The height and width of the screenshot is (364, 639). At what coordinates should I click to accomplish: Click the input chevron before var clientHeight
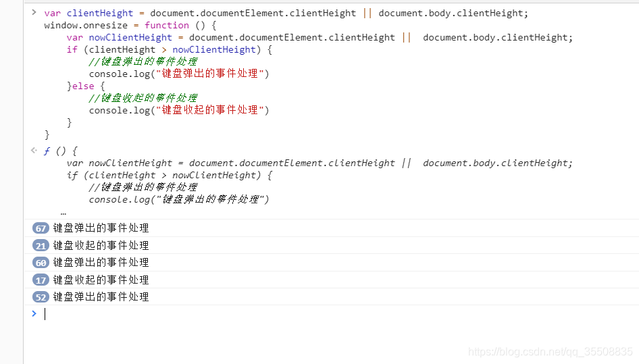point(34,12)
